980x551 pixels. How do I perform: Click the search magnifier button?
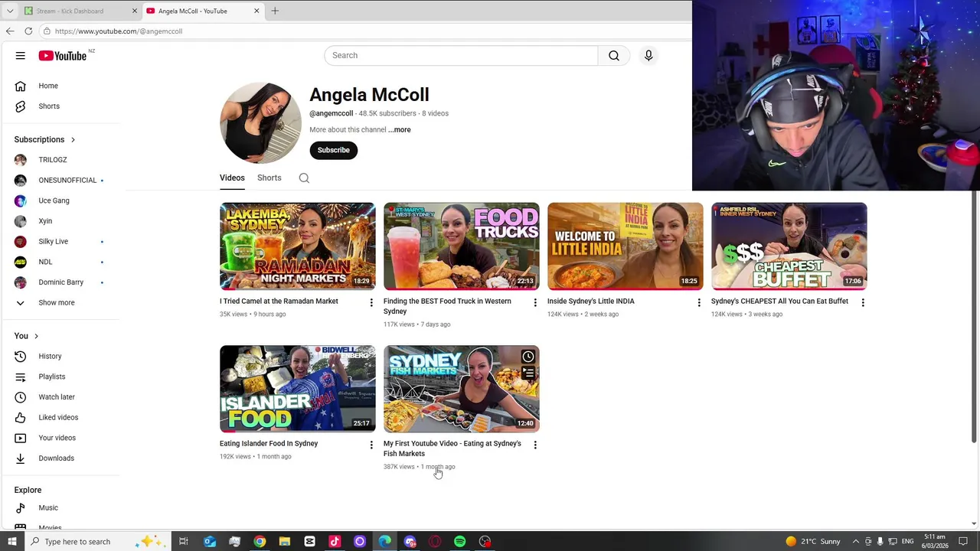[x=614, y=55]
